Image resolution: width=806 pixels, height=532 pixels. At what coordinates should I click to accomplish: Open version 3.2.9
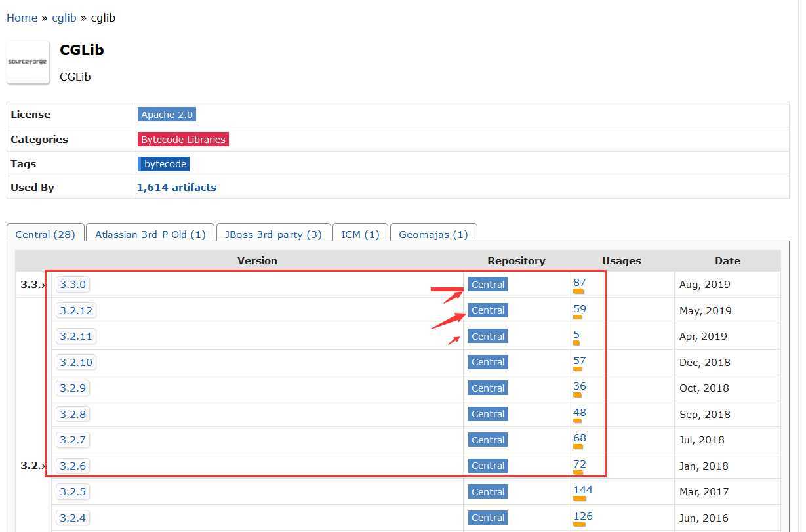pos(72,388)
